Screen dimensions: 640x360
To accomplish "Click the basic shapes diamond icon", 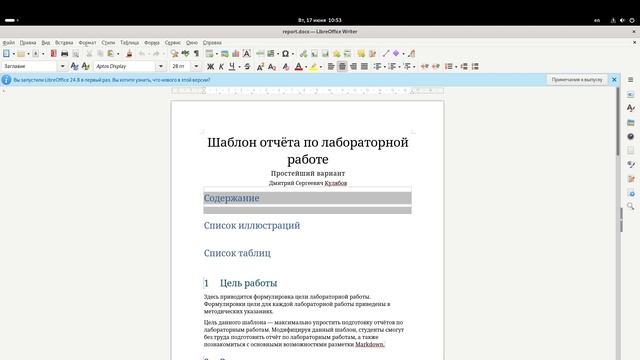I will pyautogui.click(x=396, y=53).
